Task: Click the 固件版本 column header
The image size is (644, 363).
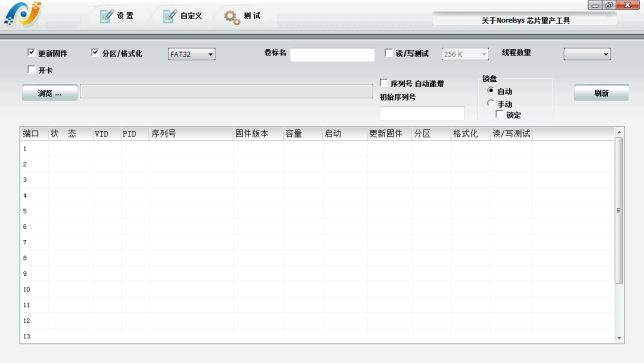Action: tap(258, 134)
